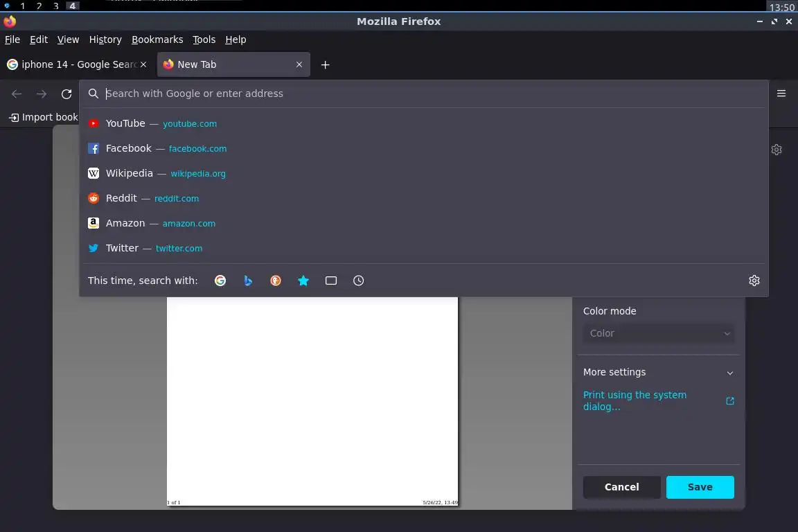This screenshot has height=532, width=798.
Task: Click the reddit.com suggestion link
Action: [177, 199]
